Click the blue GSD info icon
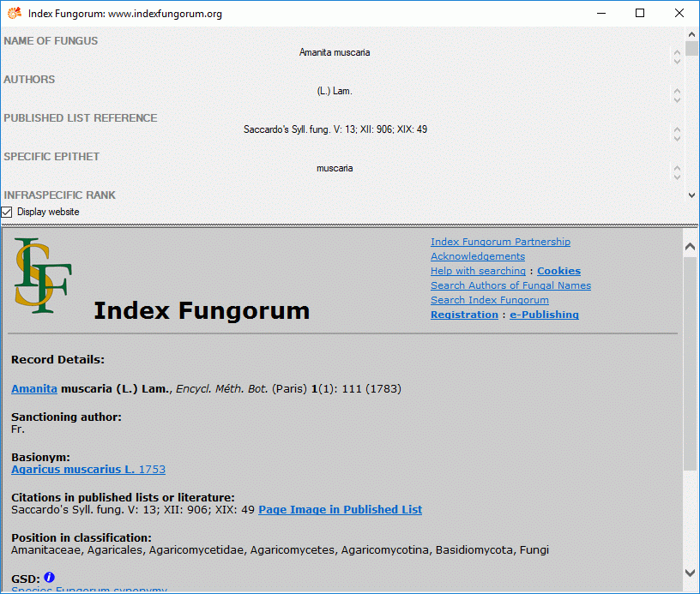The height and width of the screenshot is (594, 700). pyautogui.click(x=50, y=578)
